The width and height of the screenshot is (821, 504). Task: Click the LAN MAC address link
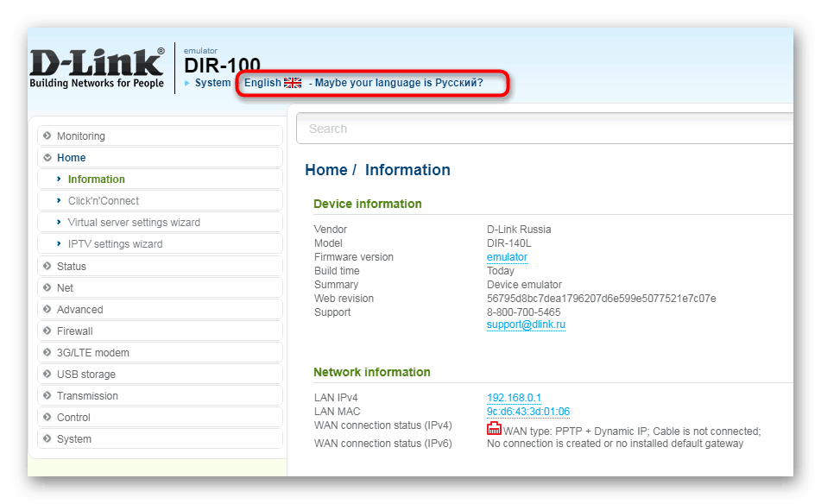527,412
